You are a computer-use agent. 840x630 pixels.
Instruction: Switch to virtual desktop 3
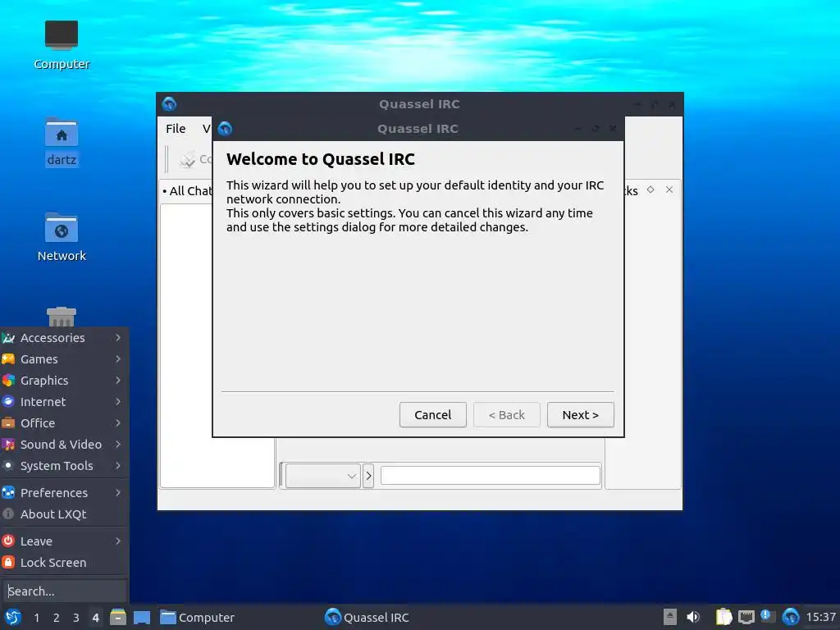(x=76, y=618)
